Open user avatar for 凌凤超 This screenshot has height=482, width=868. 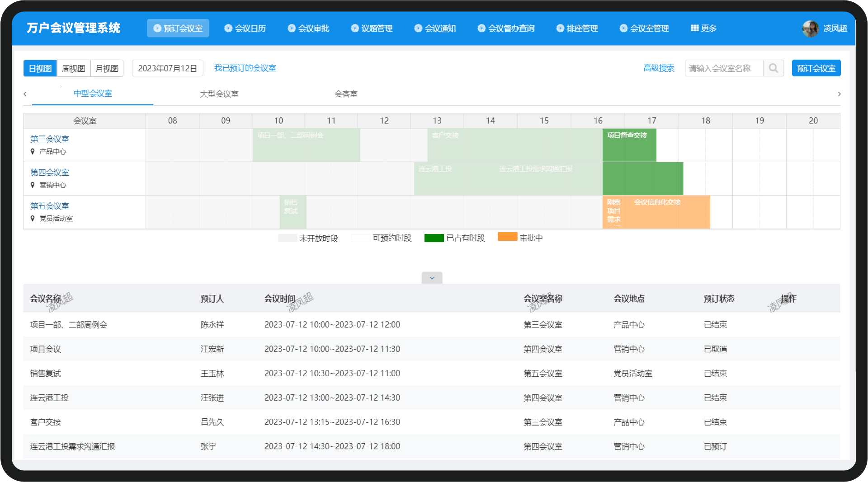coord(810,28)
